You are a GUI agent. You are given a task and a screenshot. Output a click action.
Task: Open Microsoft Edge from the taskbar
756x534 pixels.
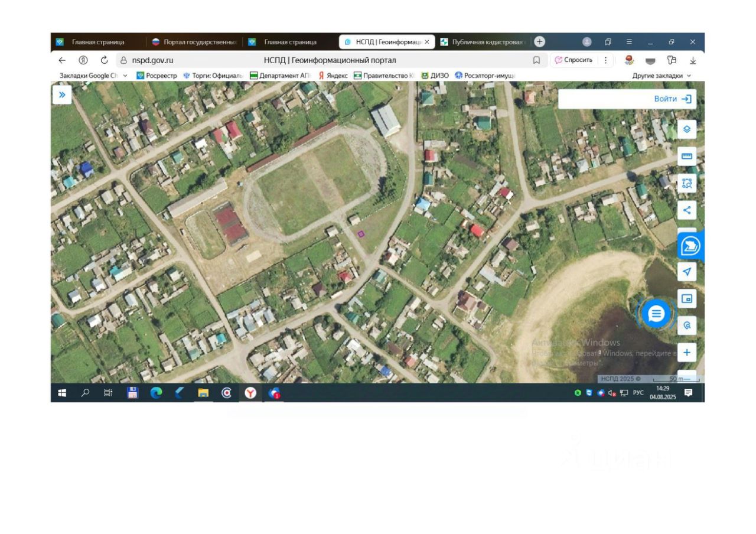pos(156,393)
